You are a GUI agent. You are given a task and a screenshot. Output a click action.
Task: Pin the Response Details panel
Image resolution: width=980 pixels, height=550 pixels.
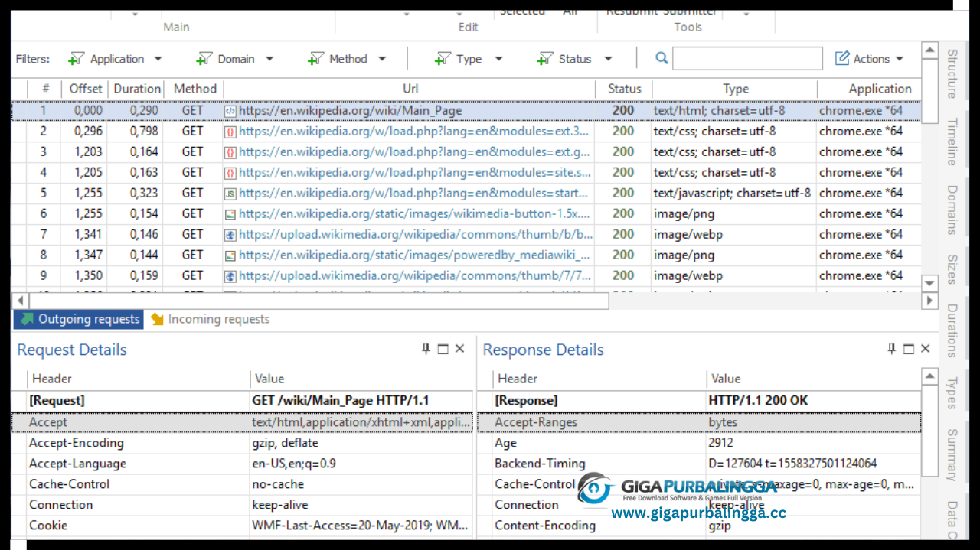coord(892,349)
